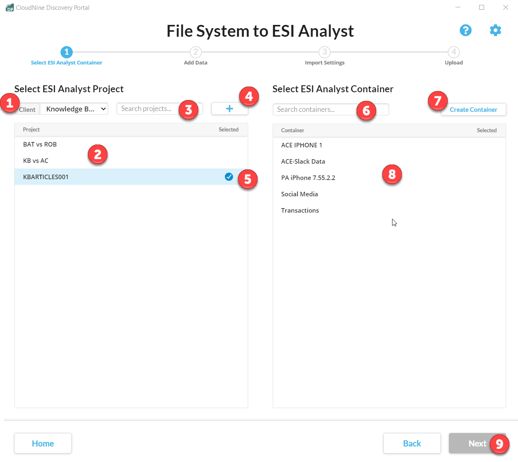Select the BAT vs ROB project
Screen dimensions: 518x462
pos(131,144)
